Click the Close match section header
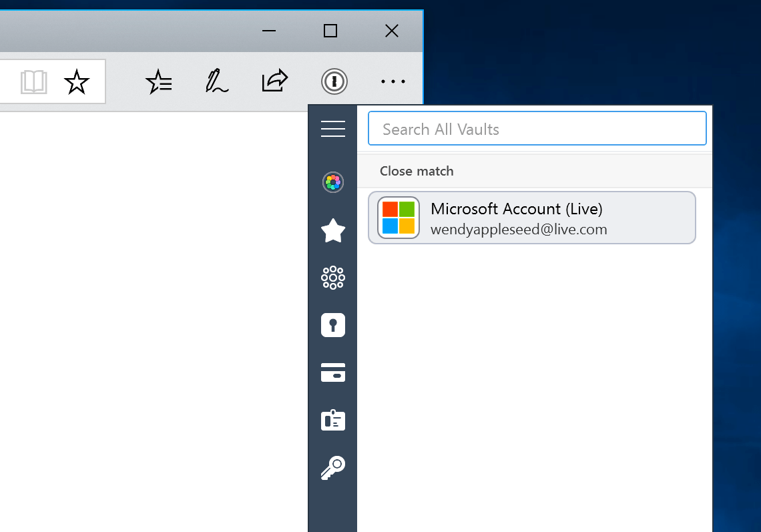The height and width of the screenshot is (532, 761). click(535, 171)
